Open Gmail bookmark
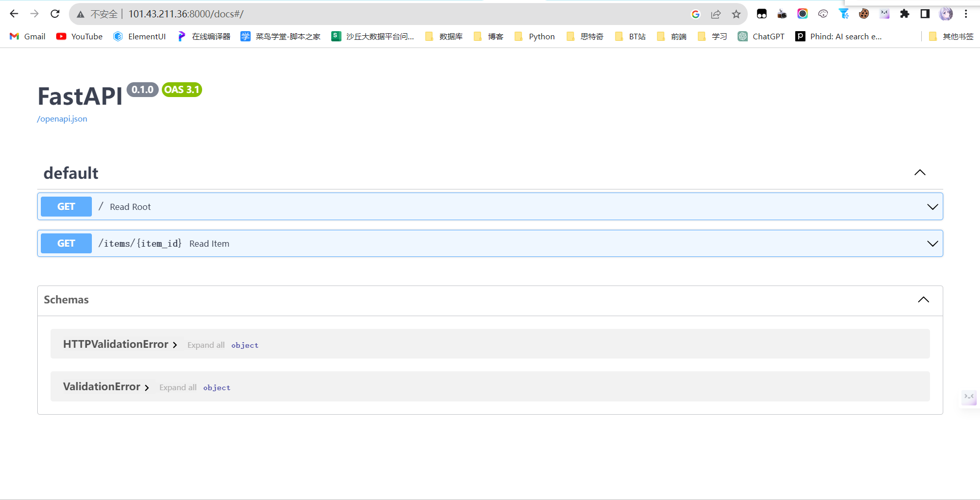980x500 pixels. point(28,36)
